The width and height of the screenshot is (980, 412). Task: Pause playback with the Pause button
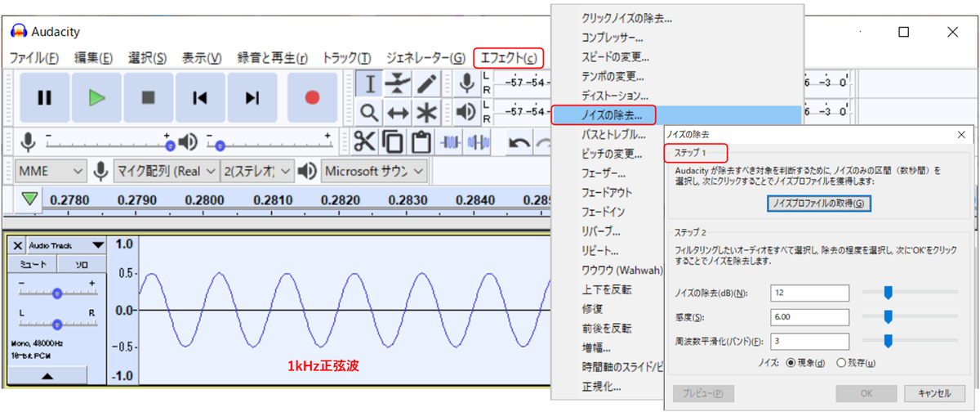[44, 97]
